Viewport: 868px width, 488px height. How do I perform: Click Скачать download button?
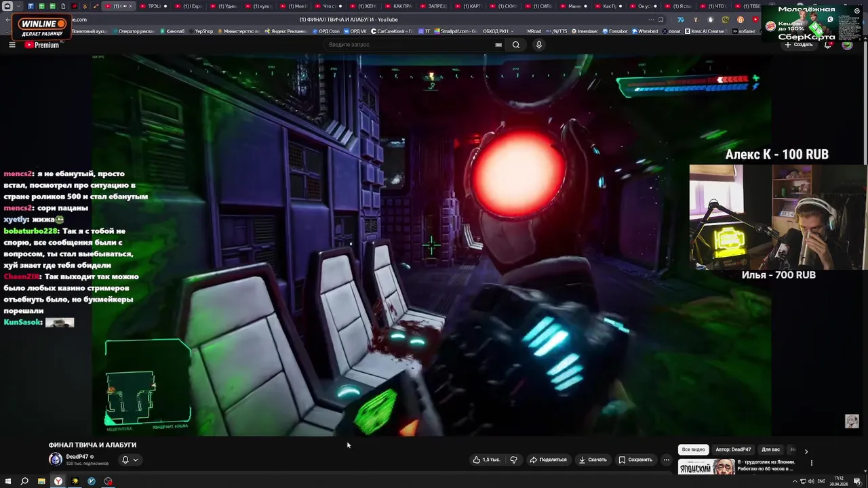(x=593, y=460)
